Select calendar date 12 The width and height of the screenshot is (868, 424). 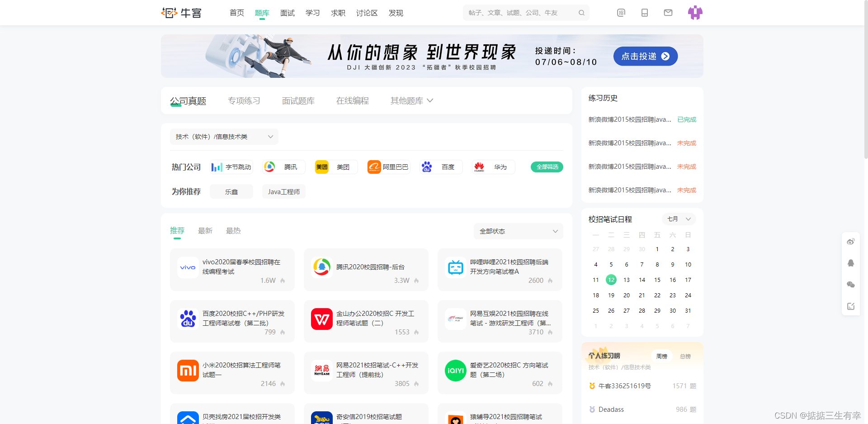[611, 280]
